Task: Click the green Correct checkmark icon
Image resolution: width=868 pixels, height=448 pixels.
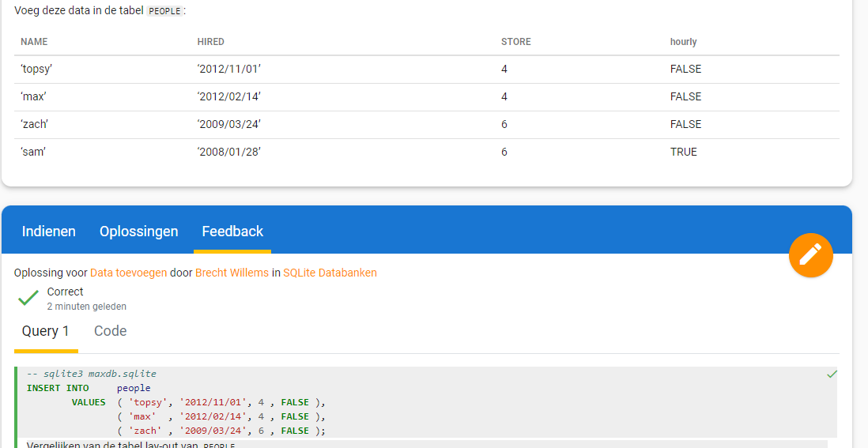Action: click(28, 298)
